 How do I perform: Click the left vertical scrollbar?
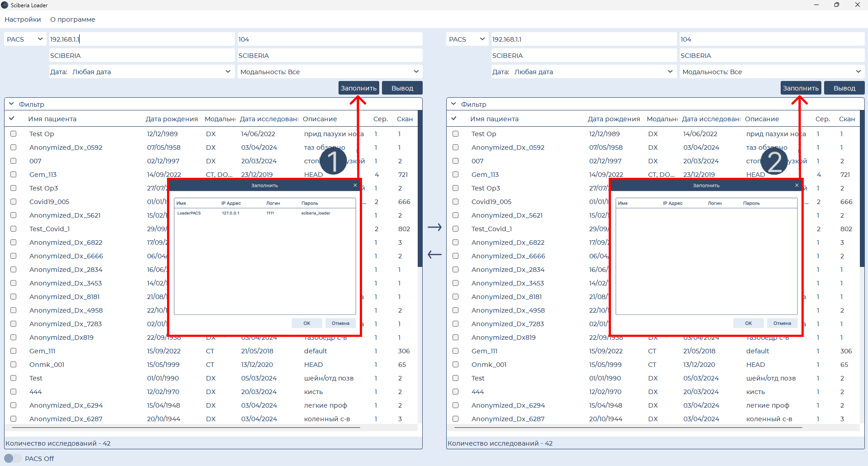420,189
